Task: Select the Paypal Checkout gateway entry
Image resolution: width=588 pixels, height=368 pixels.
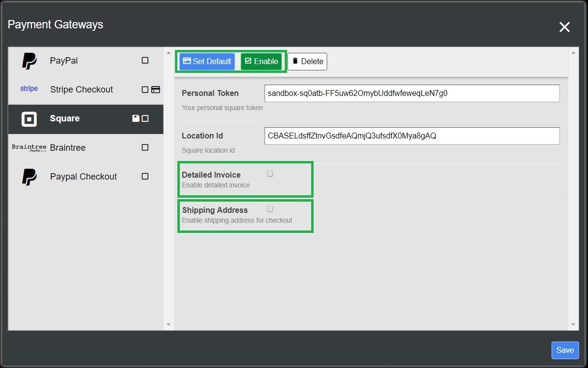Action: 83,177
